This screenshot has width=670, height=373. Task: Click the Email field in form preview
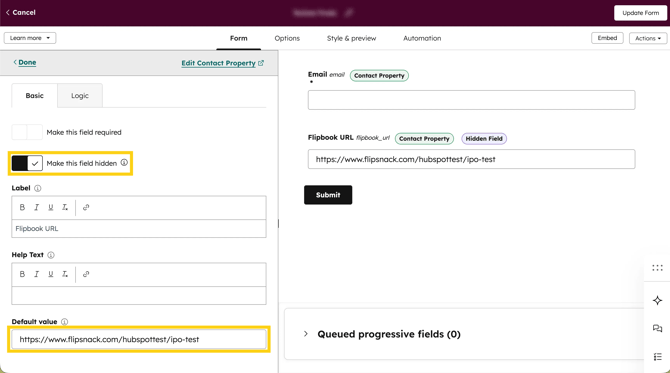click(471, 100)
